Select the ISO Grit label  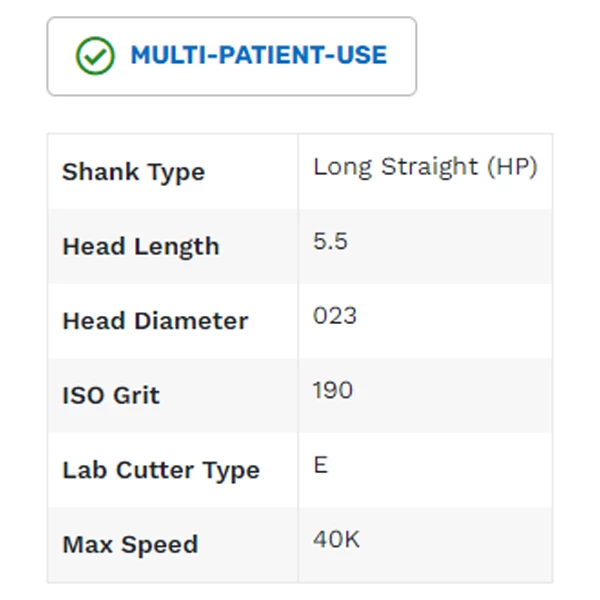[x=111, y=395]
